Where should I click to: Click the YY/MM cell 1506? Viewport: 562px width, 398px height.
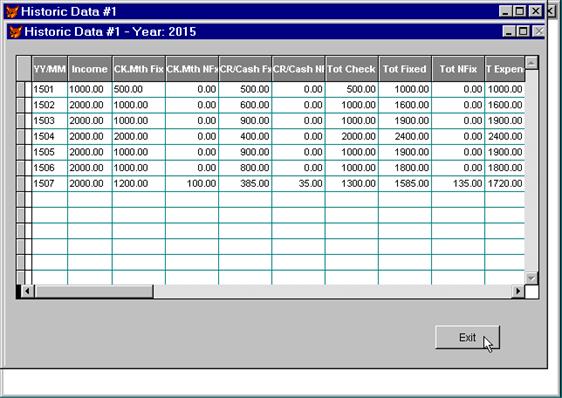point(49,168)
